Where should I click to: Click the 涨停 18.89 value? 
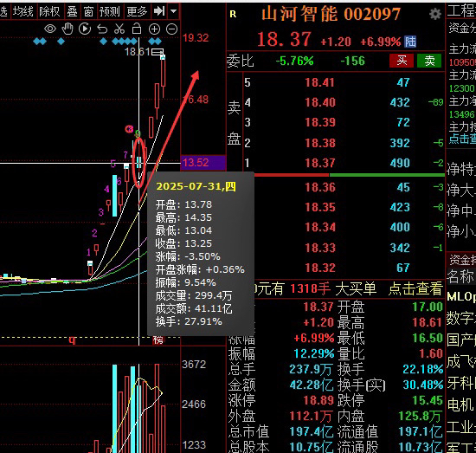[318, 400]
